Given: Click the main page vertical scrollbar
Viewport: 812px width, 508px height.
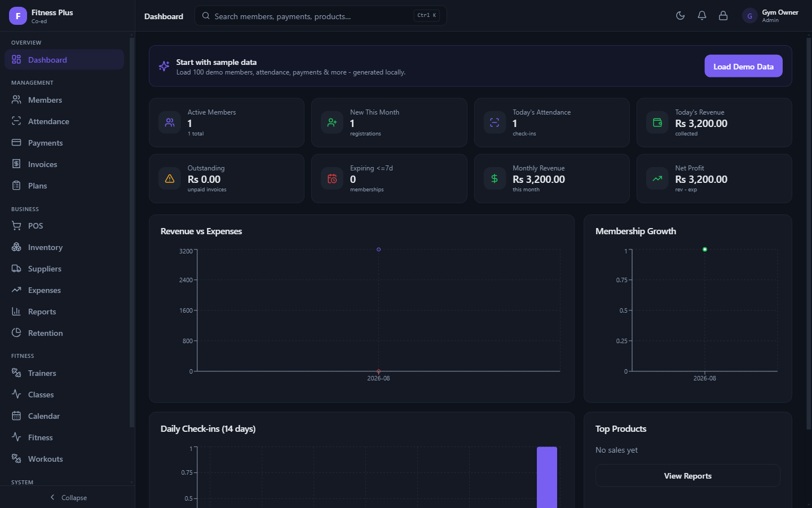Looking at the screenshot, I should [809, 234].
